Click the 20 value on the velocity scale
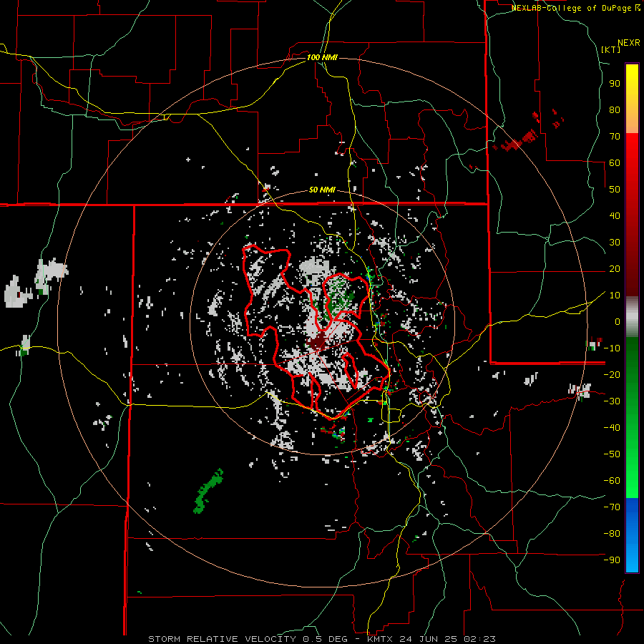This screenshot has height=644, width=644. point(615,268)
